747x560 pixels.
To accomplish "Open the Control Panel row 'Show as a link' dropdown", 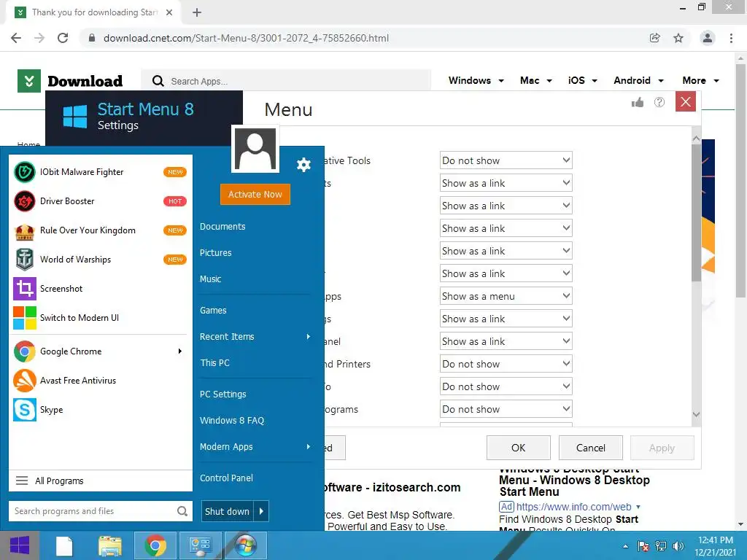I will coord(506,341).
